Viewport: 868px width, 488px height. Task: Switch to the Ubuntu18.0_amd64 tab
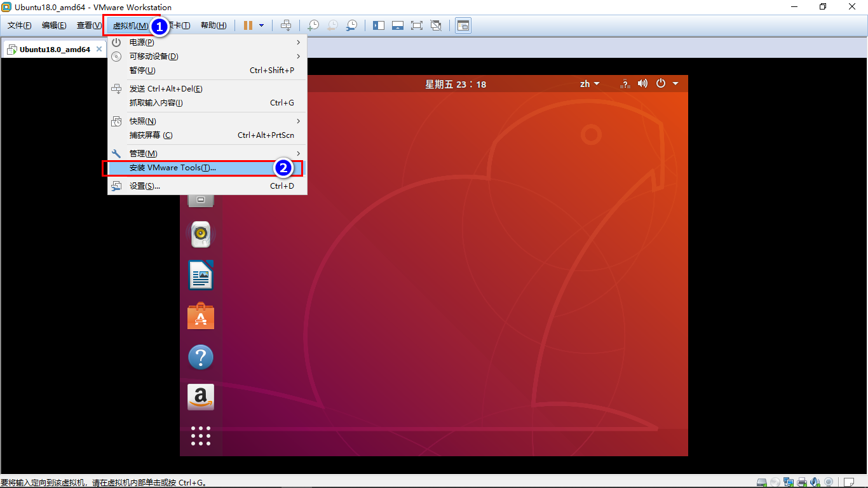pos(53,49)
